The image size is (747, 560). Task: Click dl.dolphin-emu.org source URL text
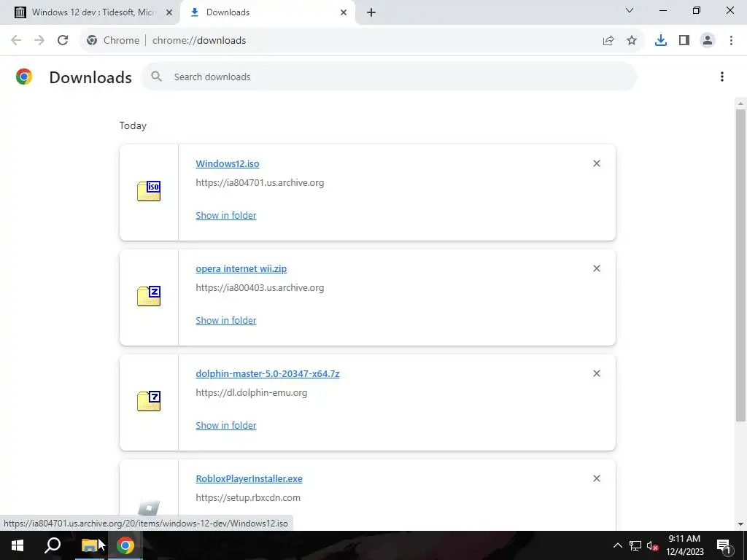[x=251, y=393]
